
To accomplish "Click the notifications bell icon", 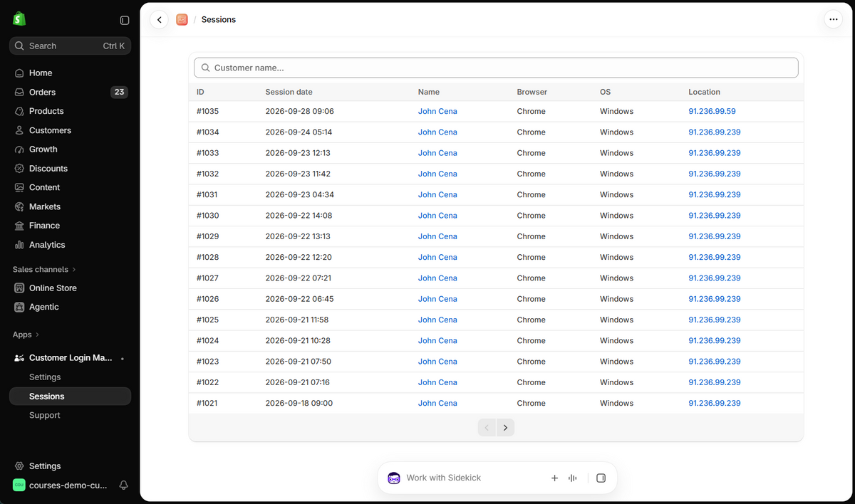I will (x=123, y=485).
